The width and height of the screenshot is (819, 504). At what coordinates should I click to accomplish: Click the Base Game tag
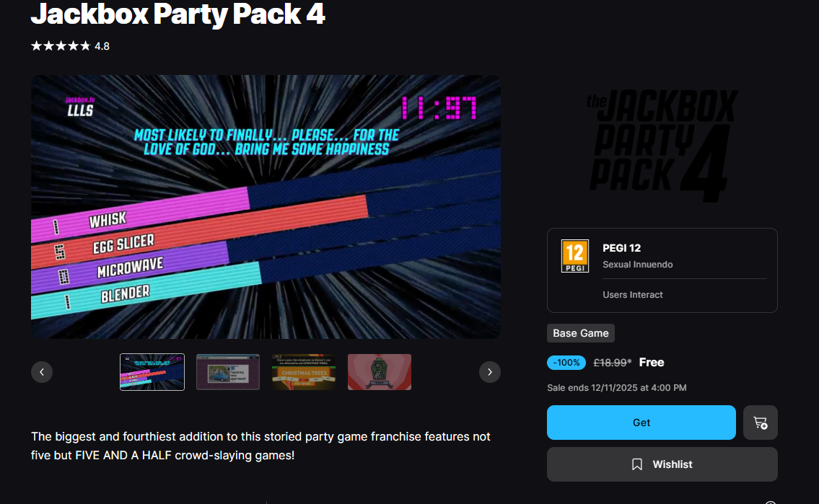(x=580, y=333)
